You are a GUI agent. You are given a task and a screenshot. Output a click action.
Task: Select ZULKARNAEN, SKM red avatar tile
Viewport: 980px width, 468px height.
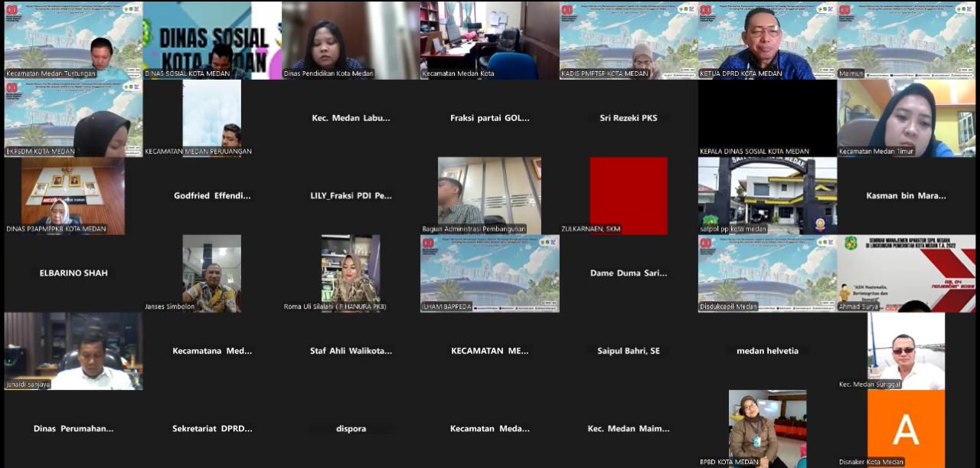coord(628,195)
